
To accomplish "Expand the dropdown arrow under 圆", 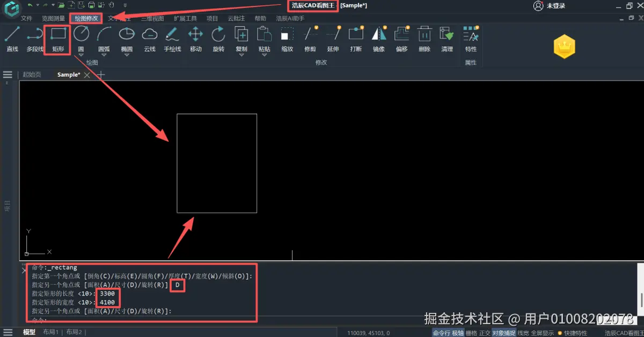I will (x=81, y=55).
